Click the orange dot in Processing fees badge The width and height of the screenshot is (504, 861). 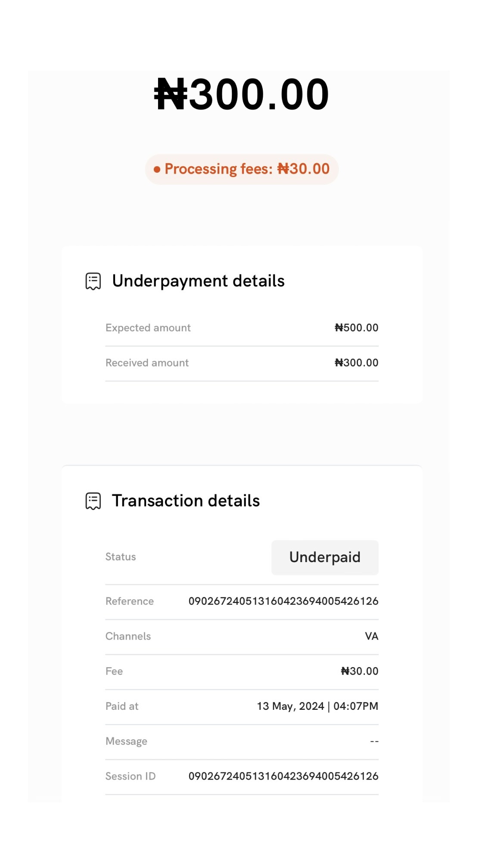coord(157,170)
